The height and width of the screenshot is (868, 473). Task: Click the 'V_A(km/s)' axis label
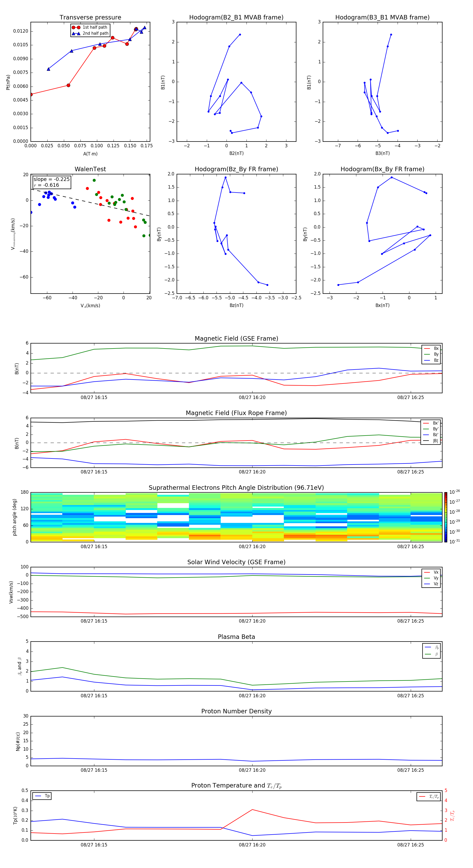click(x=90, y=306)
